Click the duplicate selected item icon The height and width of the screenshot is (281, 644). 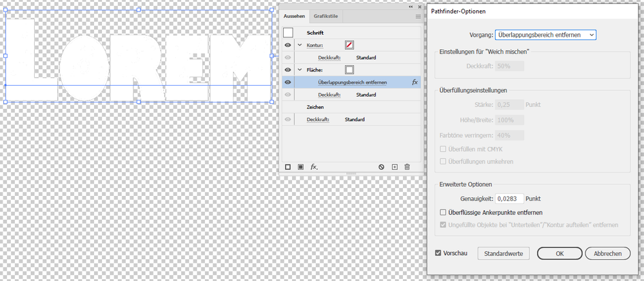point(395,167)
